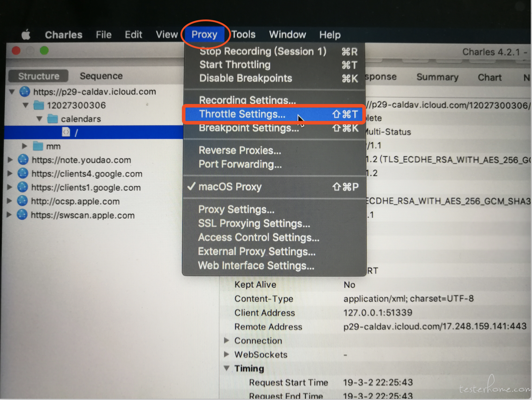Close the open Proxy menu
Image resolution: width=532 pixels, height=400 pixels.
tap(205, 35)
